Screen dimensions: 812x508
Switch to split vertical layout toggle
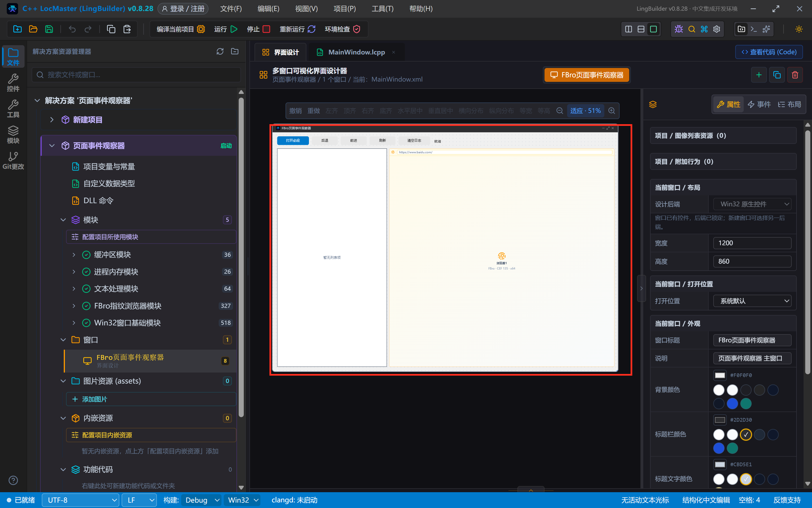point(628,29)
